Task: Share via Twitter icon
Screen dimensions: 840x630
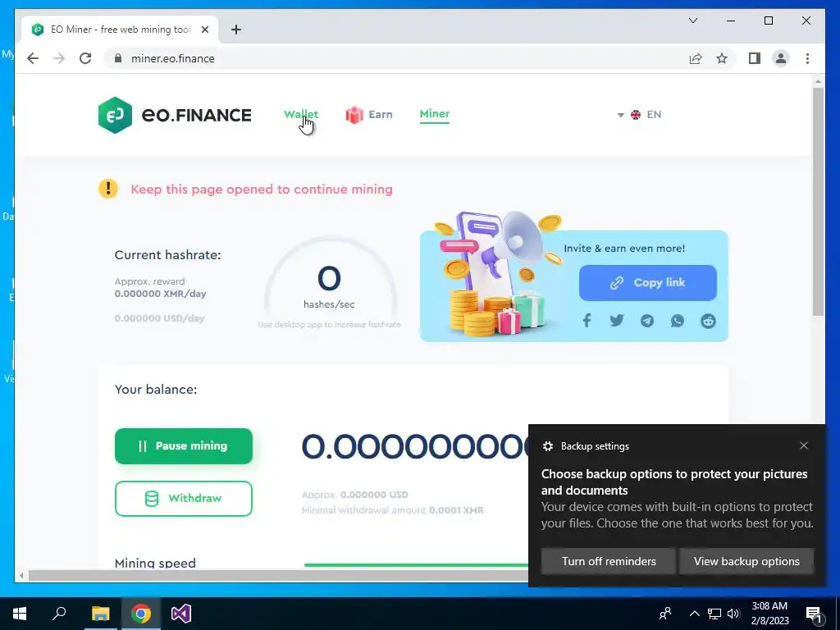Action: (617, 321)
